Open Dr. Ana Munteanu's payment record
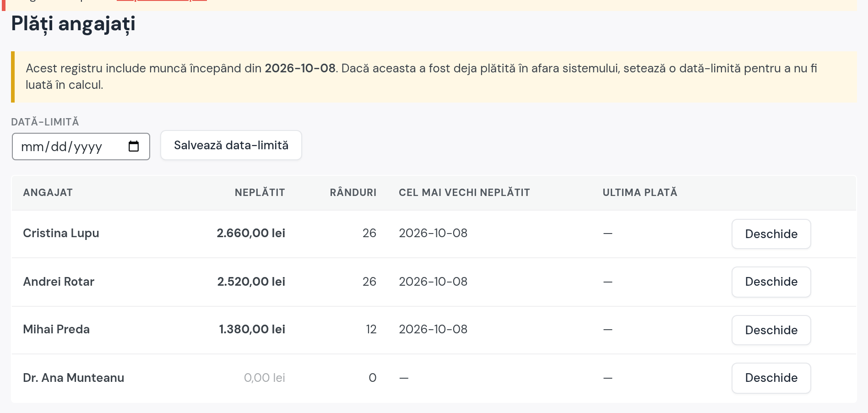Viewport: 868px width, 413px height. (x=771, y=378)
